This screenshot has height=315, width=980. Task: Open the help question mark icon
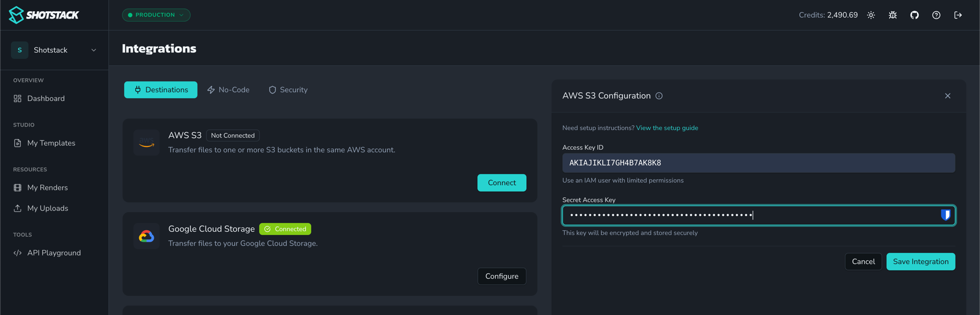[x=936, y=15]
